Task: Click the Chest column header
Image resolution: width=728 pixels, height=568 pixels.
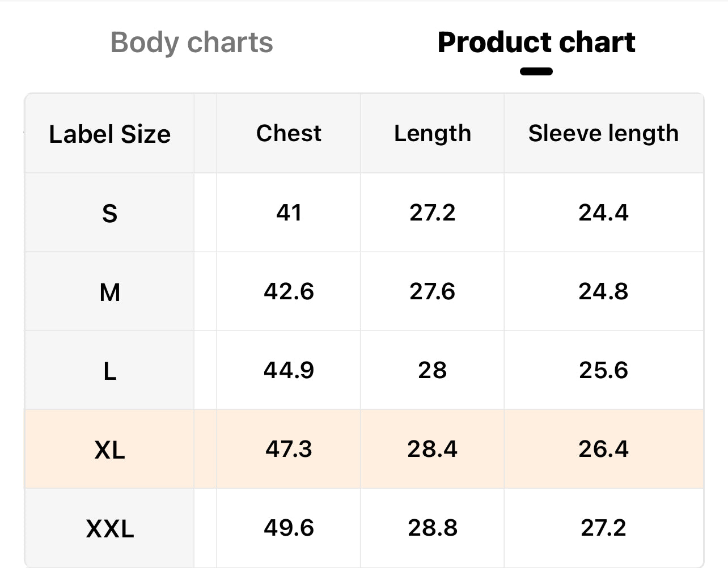Action: [289, 133]
